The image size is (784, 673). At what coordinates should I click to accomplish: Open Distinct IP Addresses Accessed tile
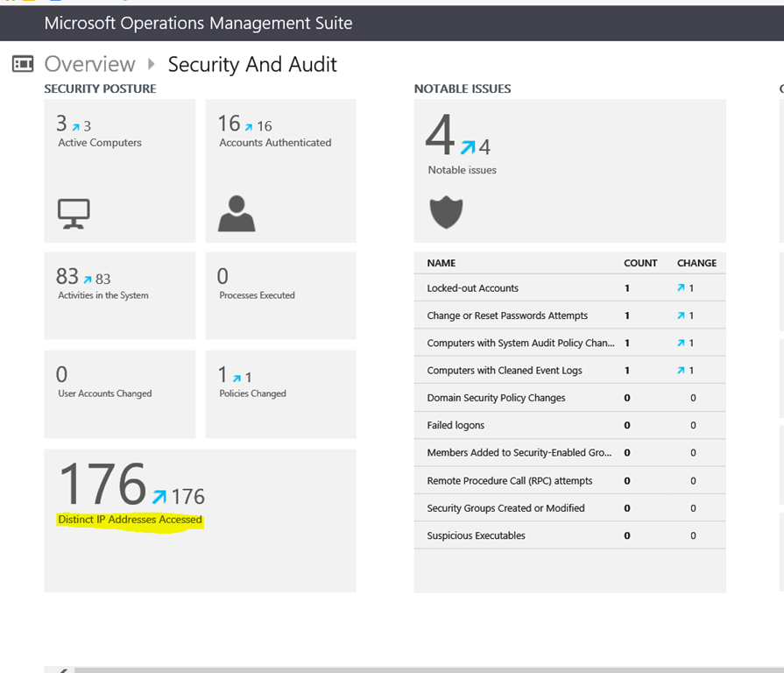coord(200,520)
